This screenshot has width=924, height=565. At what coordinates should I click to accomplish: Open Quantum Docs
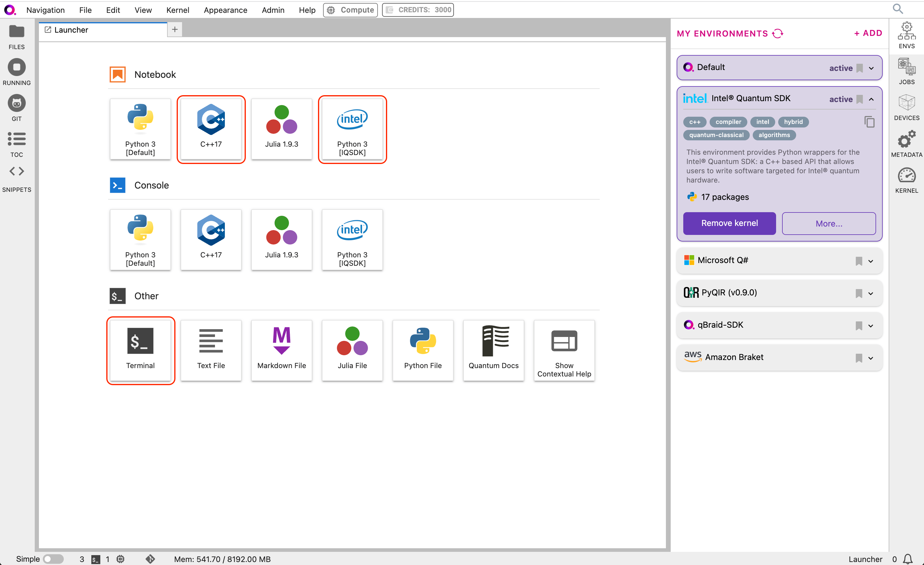click(493, 350)
